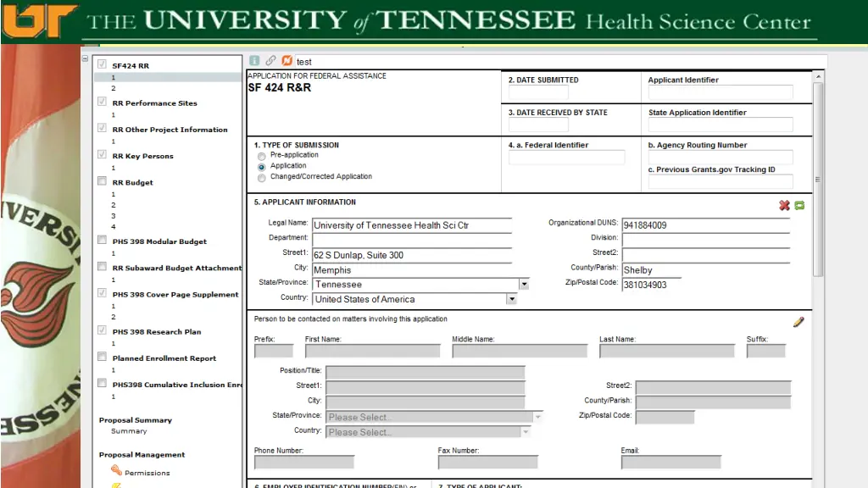The width and height of the screenshot is (868, 488).
Task: Open RR Budget page 4
Action: pos(114,227)
